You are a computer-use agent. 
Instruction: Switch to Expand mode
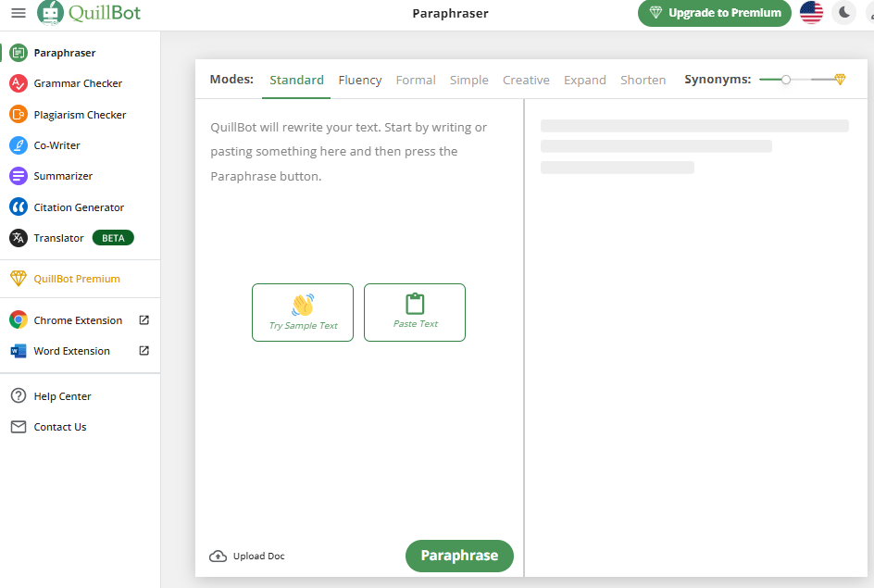coord(585,81)
